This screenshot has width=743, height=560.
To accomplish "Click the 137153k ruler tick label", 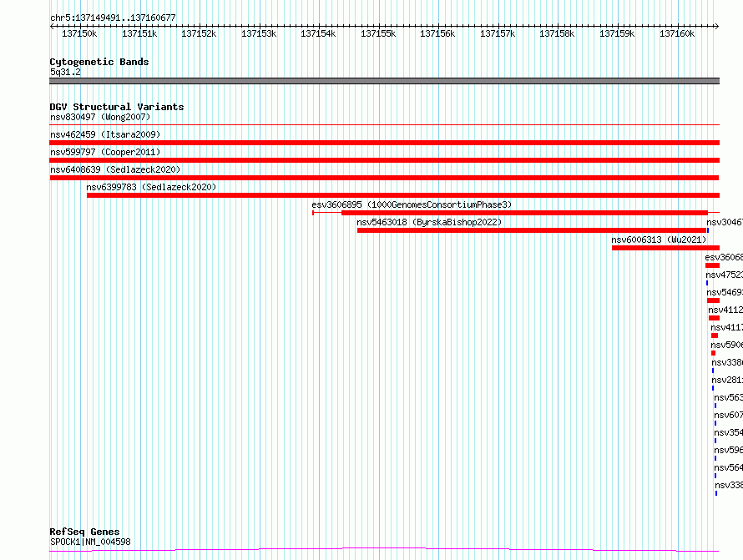I will tap(259, 33).
